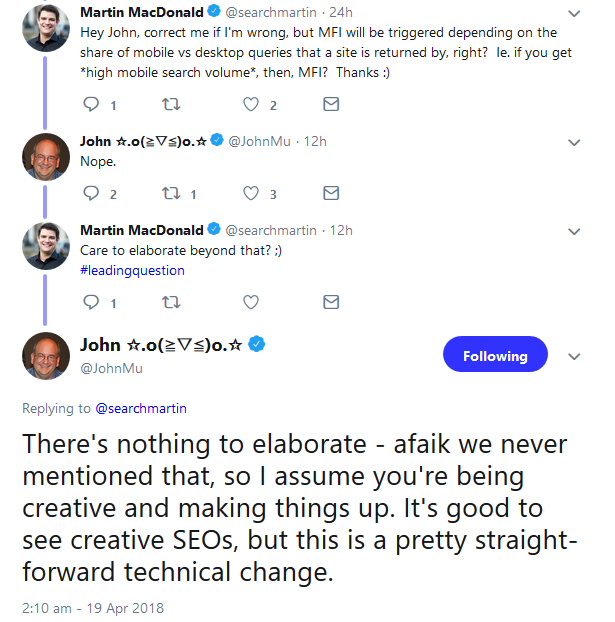Screen dimensions: 615x622
Task: Open the @JohnMu handle under main tweet author
Action: click(x=110, y=368)
